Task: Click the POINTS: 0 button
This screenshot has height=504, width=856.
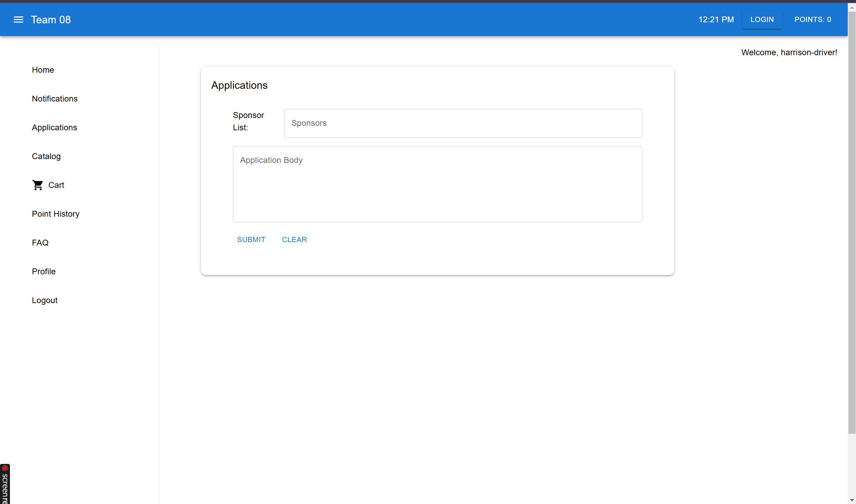Action: point(813,20)
